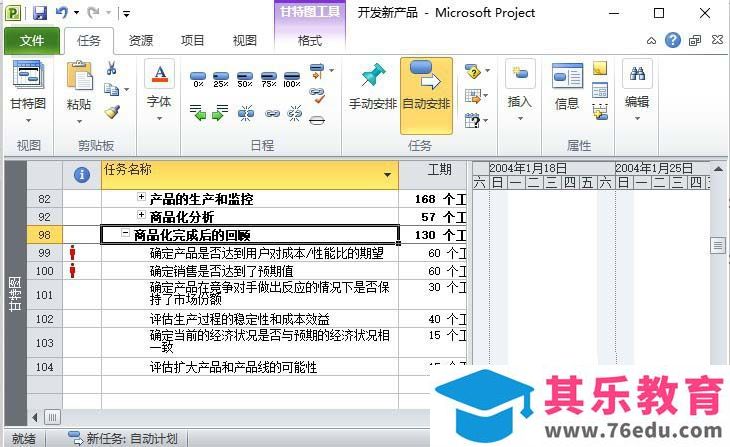Image resolution: width=730 pixels, height=447 pixels.
Task: Open the Paste dropdown arrow
Action: (79, 122)
